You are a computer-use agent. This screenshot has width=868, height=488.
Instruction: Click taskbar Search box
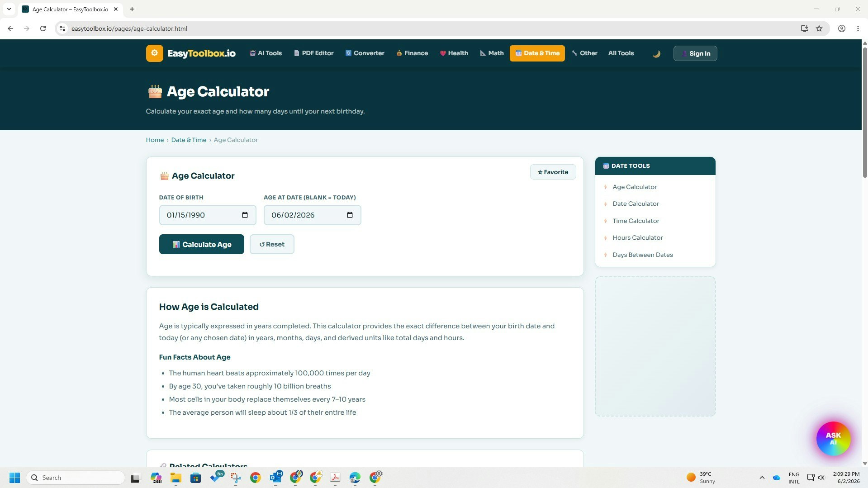point(76,478)
